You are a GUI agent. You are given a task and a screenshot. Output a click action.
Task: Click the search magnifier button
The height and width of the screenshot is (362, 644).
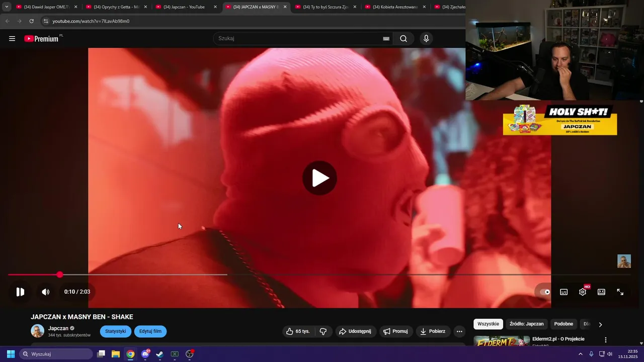tap(404, 39)
